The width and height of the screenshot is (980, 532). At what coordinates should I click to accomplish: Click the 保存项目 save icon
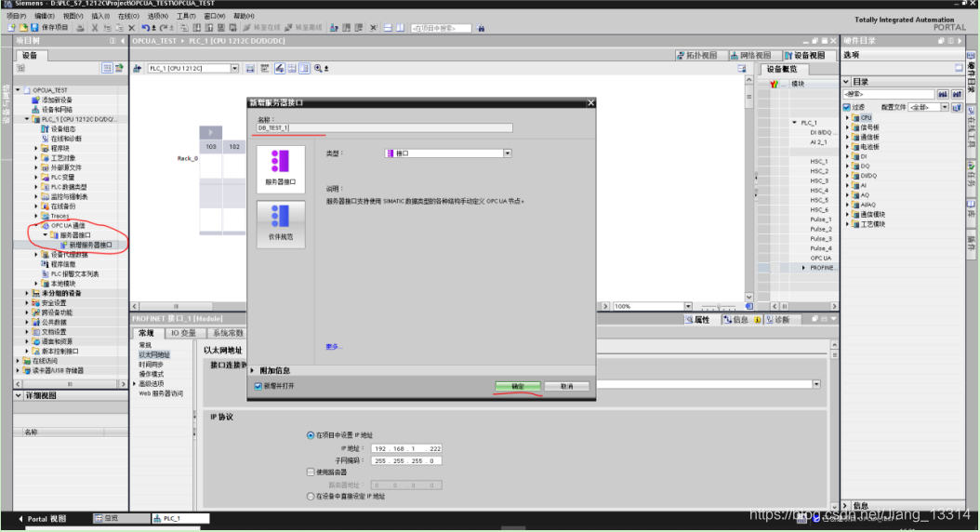[x=35, y=28]
